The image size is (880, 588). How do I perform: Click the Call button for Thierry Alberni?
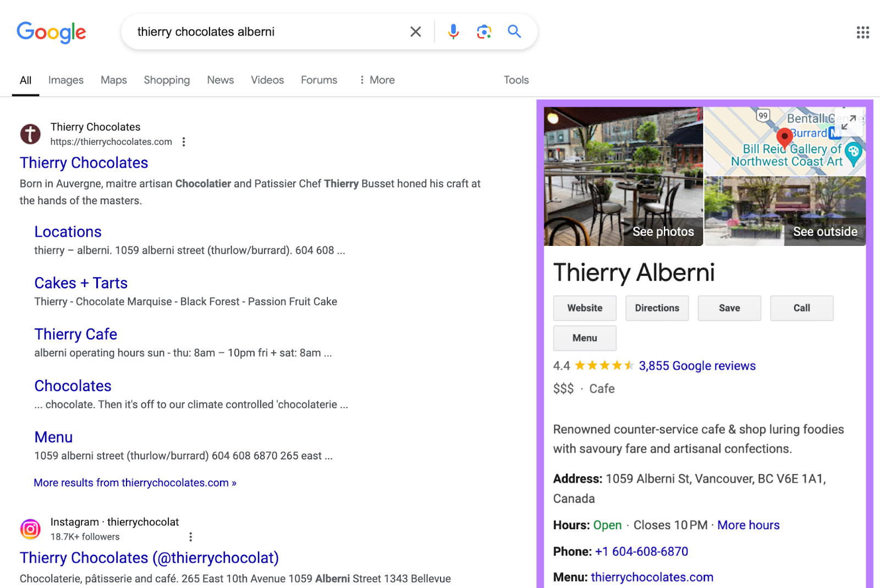pos(801,308)
